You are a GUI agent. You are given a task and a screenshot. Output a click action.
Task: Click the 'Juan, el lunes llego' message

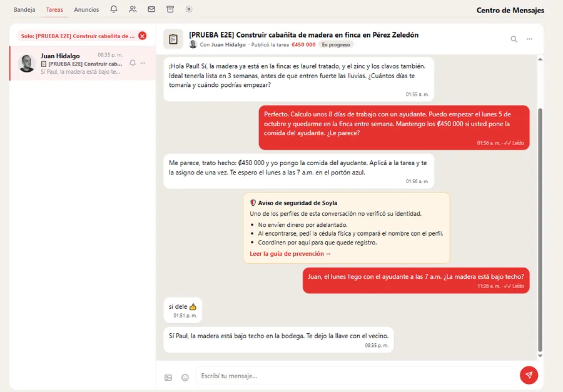pyautogui.click(x=416, y=280)
